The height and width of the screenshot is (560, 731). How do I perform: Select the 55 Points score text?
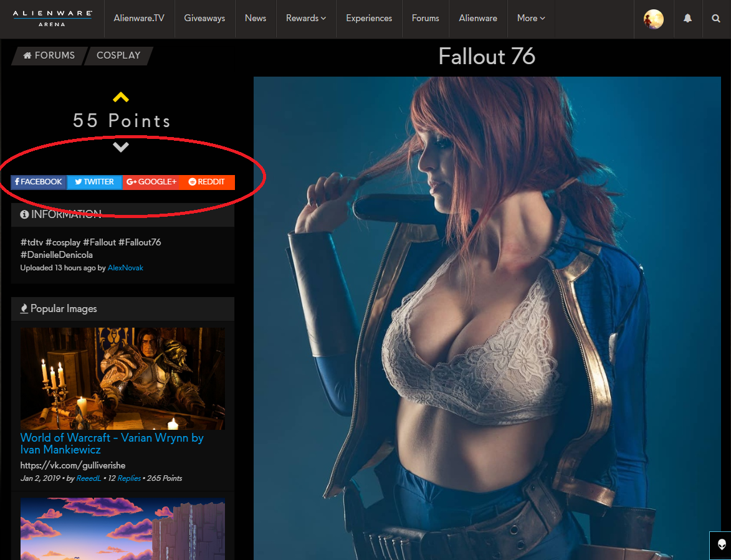coord(122,121)
